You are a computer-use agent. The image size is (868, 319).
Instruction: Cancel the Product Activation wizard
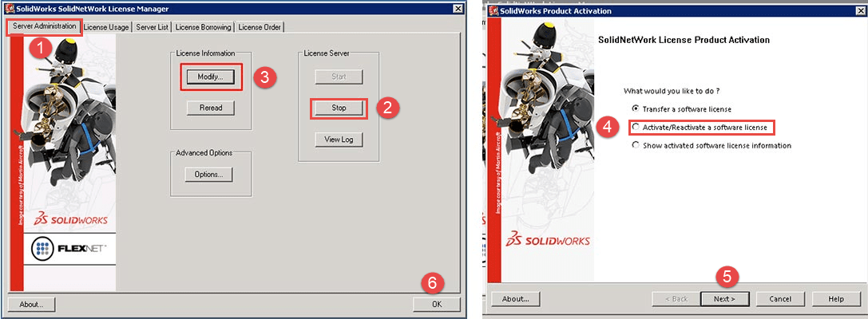coord(779,299)
